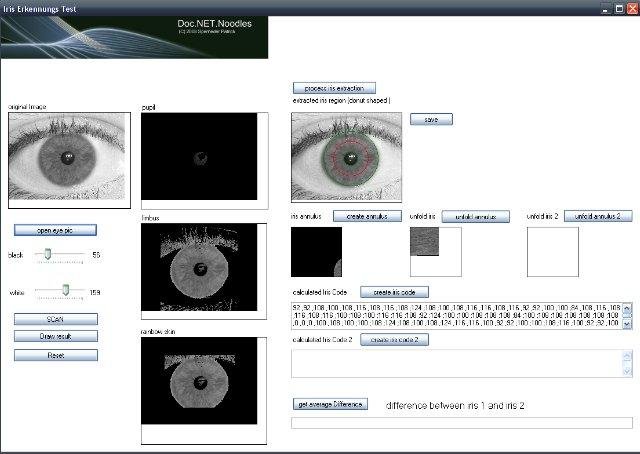Screen dimensions: 640x454
Task: Start the SCAN button
Action: [x=56, y=319]
